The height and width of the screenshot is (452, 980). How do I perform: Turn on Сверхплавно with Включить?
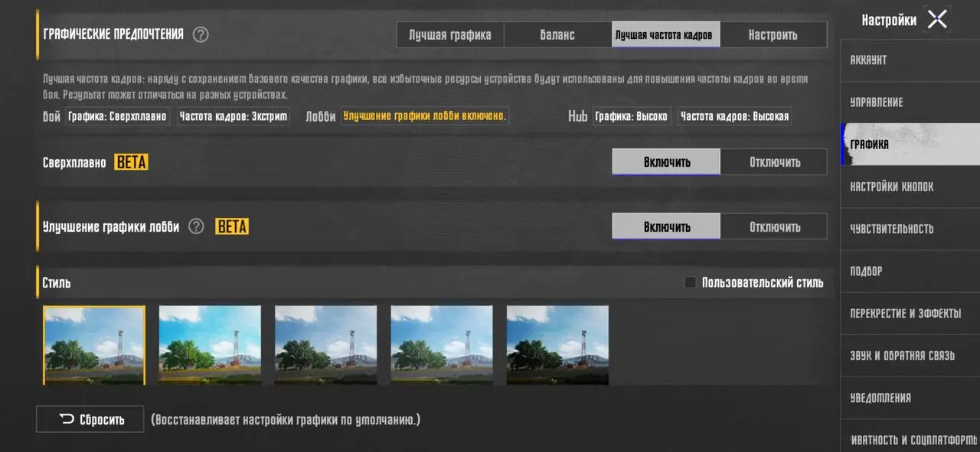[666, 161]
